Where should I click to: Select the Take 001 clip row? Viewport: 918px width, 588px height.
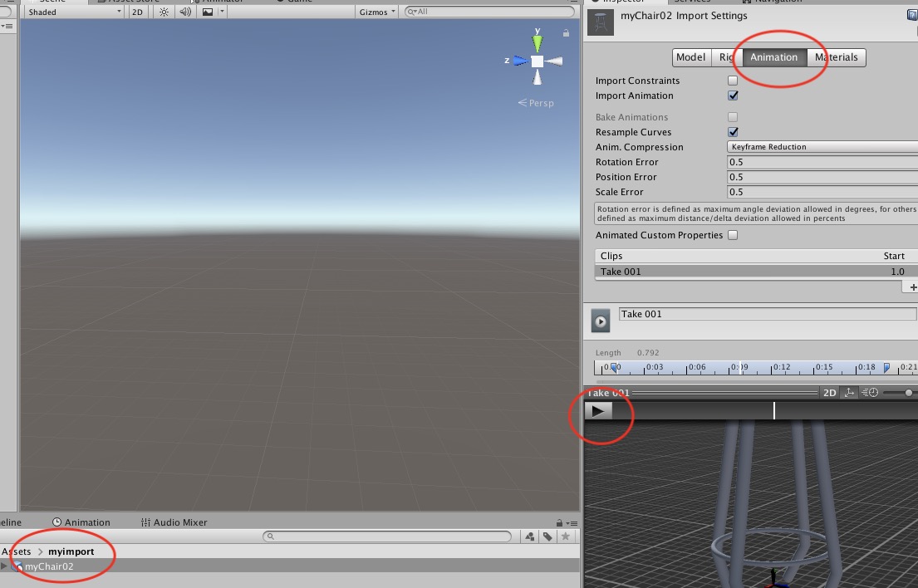click(756, 272)
